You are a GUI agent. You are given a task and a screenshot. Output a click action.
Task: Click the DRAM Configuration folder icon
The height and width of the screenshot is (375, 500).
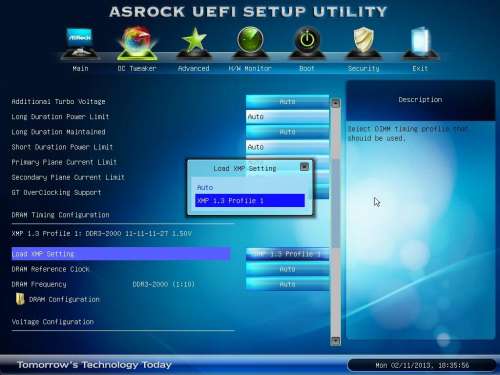point(20,299)
